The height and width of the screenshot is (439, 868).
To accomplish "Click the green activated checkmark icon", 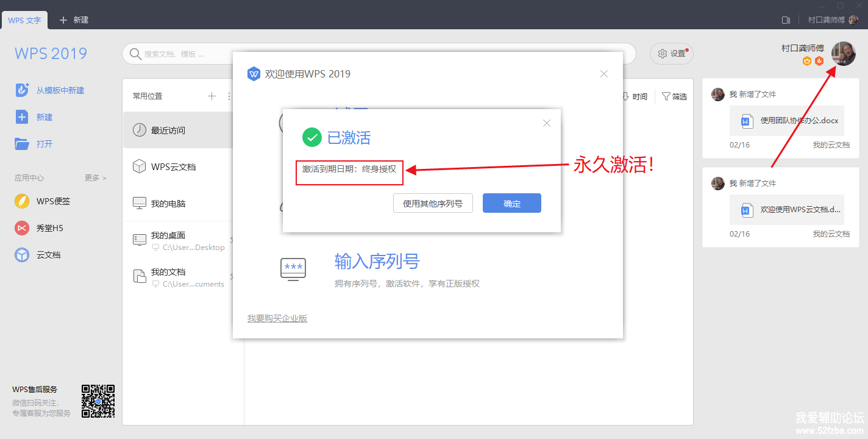I will click(312, 138).
